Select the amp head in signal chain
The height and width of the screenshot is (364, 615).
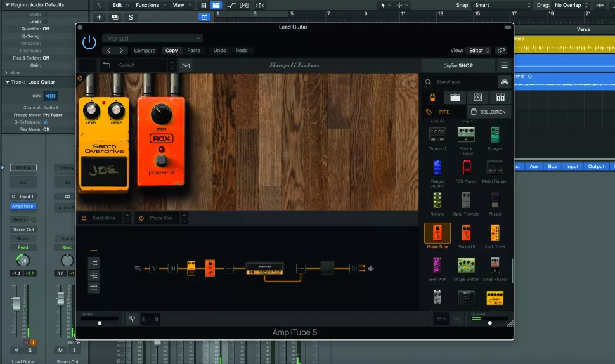click(264, 268)
